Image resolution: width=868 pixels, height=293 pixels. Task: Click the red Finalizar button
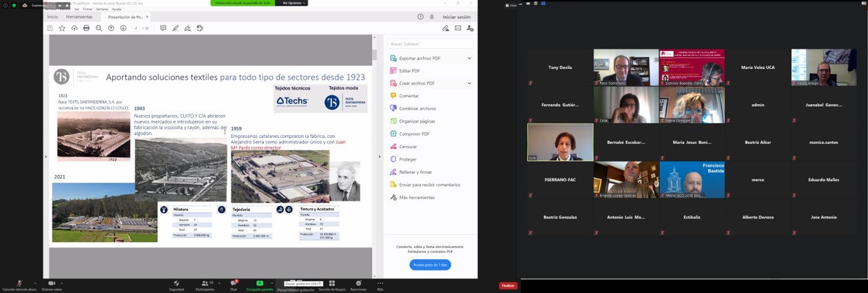(508, 285)
